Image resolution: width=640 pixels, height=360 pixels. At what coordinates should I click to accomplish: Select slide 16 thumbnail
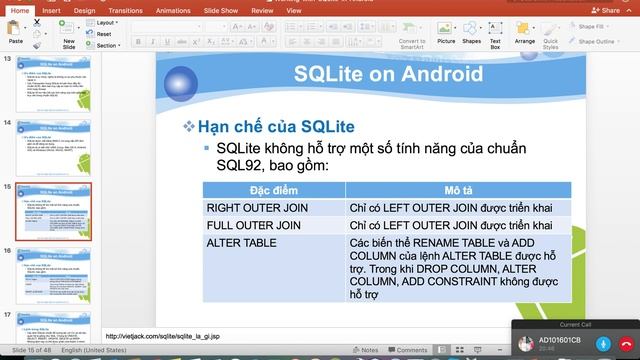tap(53, 276)
